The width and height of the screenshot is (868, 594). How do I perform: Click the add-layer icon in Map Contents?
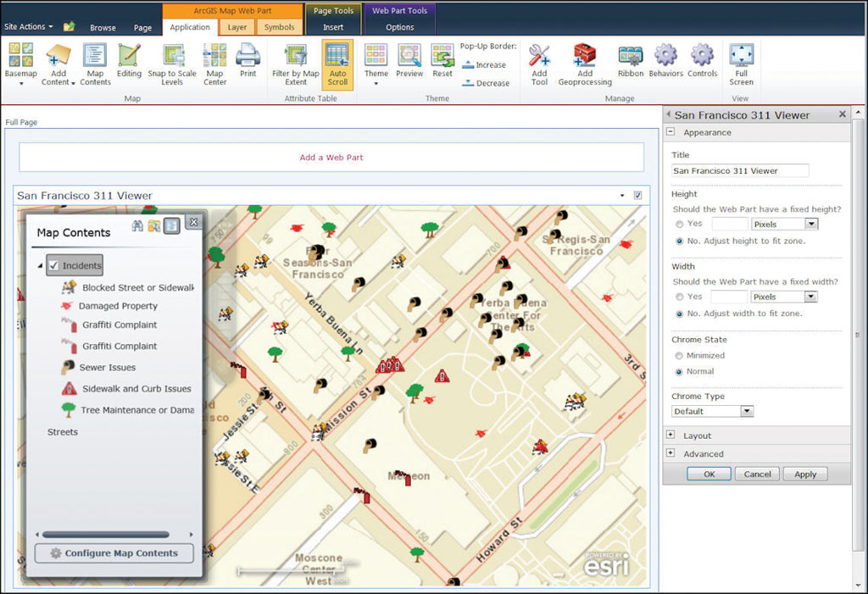154,225
